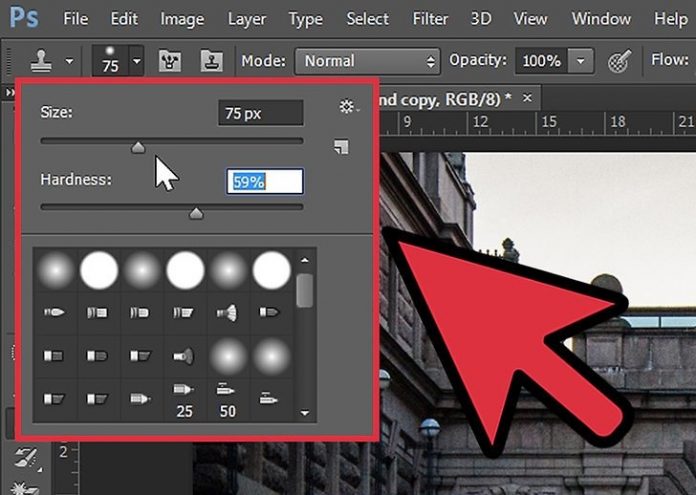This screenshot has height=495, width=696.
Task: Open the Brush panel toggle icon
Action: point(174,61)
